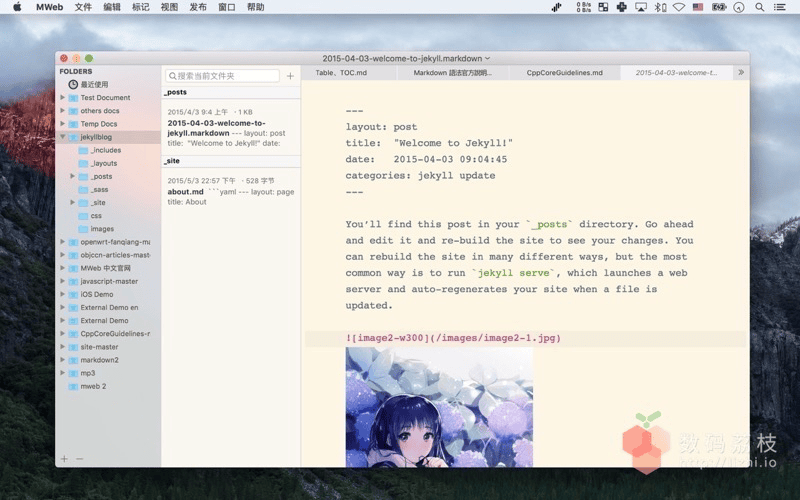Image resolution: width=800 pixels, height=500 pixels.
Task: Add a new document with plus button
Action: pyautogui.click(x=290, y=76)
